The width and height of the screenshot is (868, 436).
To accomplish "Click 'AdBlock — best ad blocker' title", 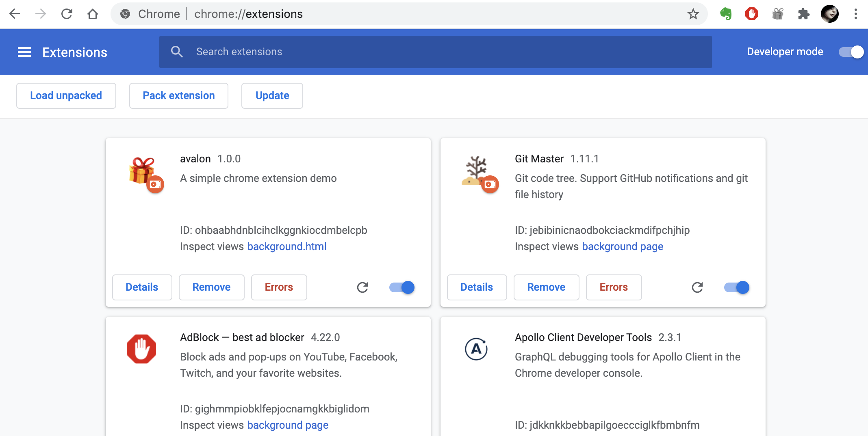I will (x=242, y=337).
